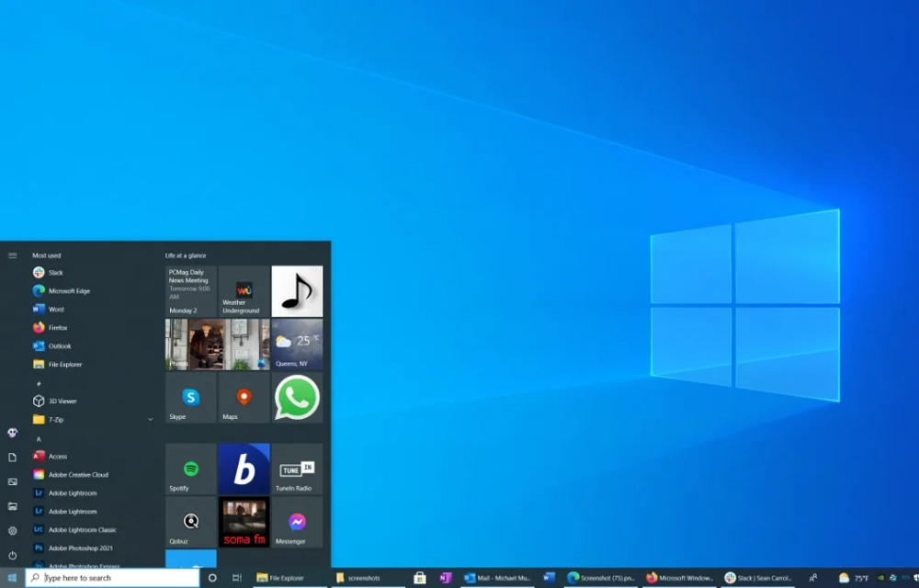Screen dimensions: 919x588
Task: Click the Skype tile
Action: click(x=191, y=398)
